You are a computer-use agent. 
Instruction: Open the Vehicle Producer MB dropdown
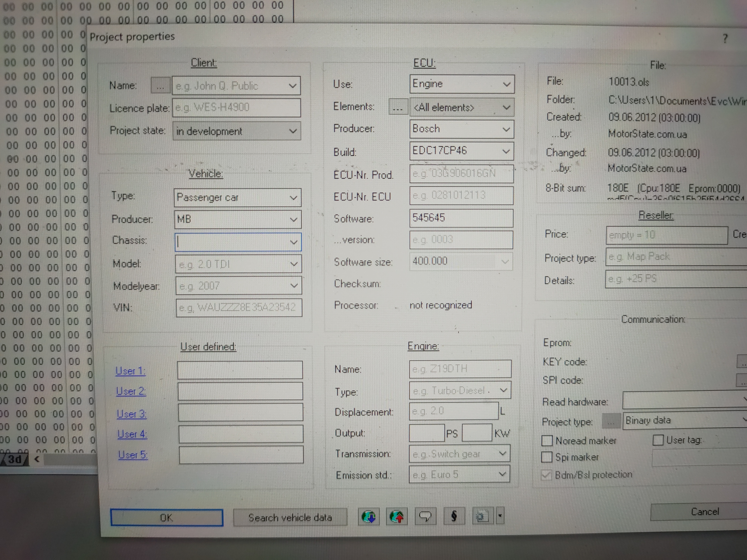(293, 220)
